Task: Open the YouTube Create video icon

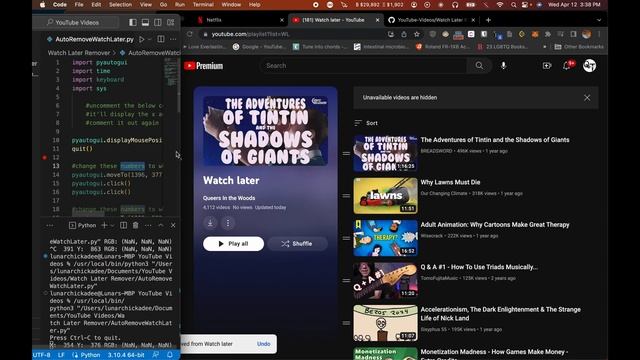Action: [547, 66]
